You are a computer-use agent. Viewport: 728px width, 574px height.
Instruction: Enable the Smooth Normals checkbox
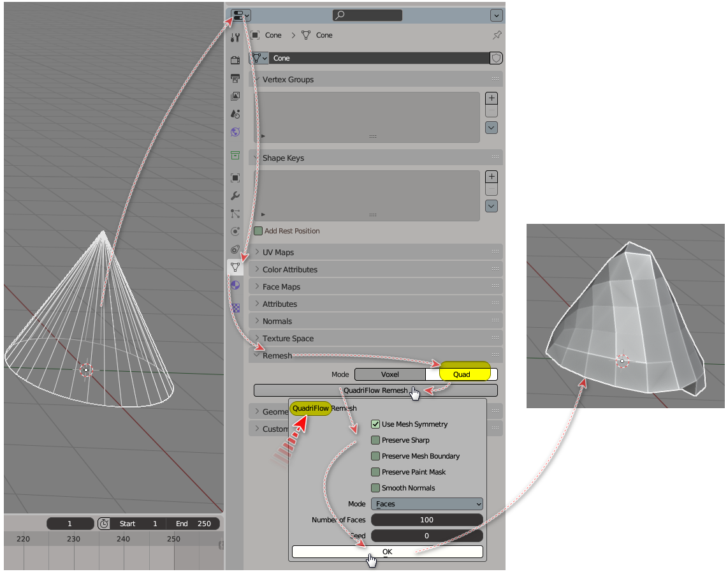[x=375, y=488]
